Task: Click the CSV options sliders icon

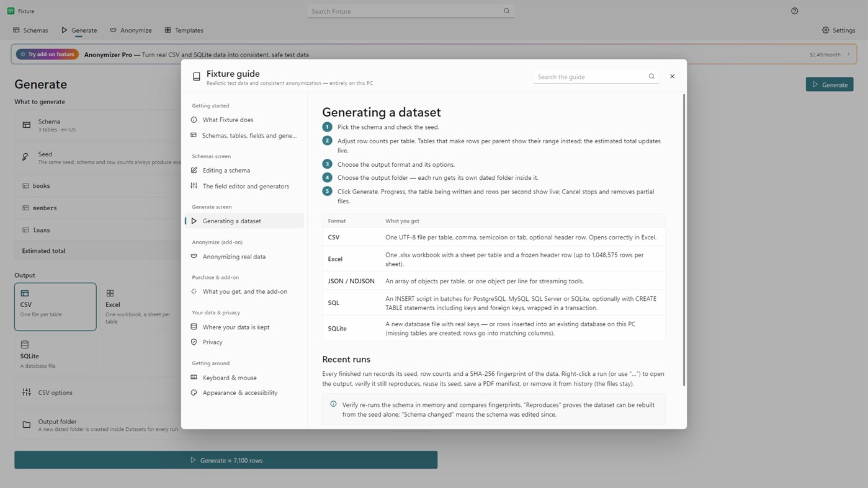Action: (27, 393)
